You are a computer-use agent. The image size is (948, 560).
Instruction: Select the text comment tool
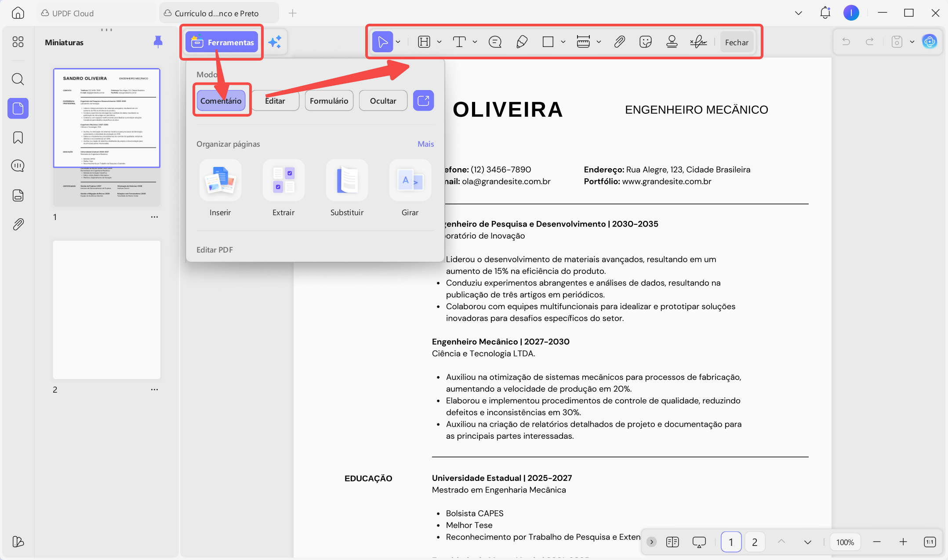click(459, 42)
